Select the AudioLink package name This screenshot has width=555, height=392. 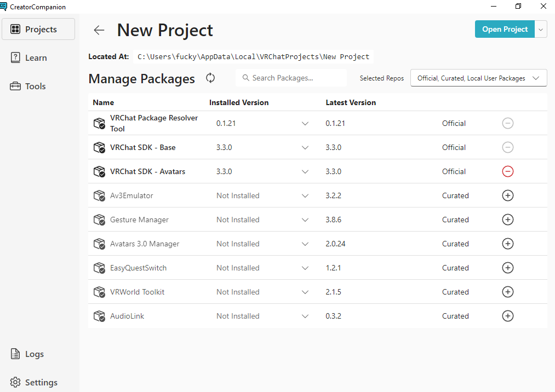(127, 316)
